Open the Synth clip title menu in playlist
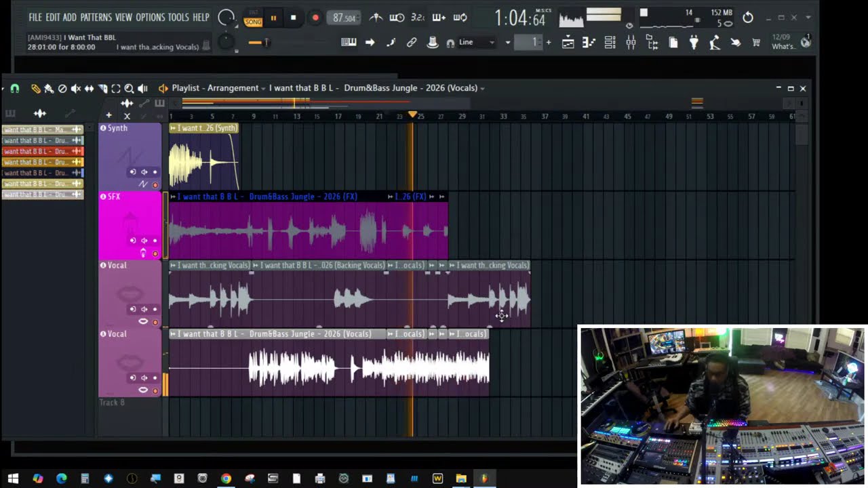This screenshot has height=488, width=868. point(203,128)
